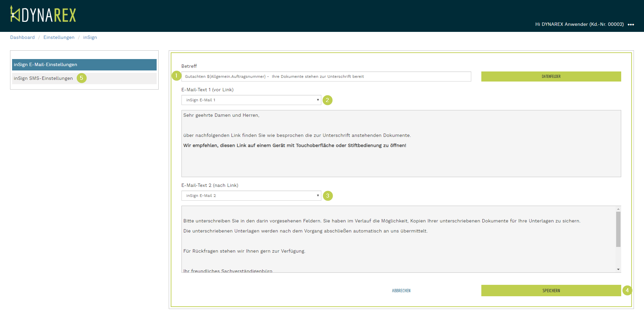The width and height of the screenshot is (644, 311).
Task: Click into the Betreff subject field
Action: [326, 76]
